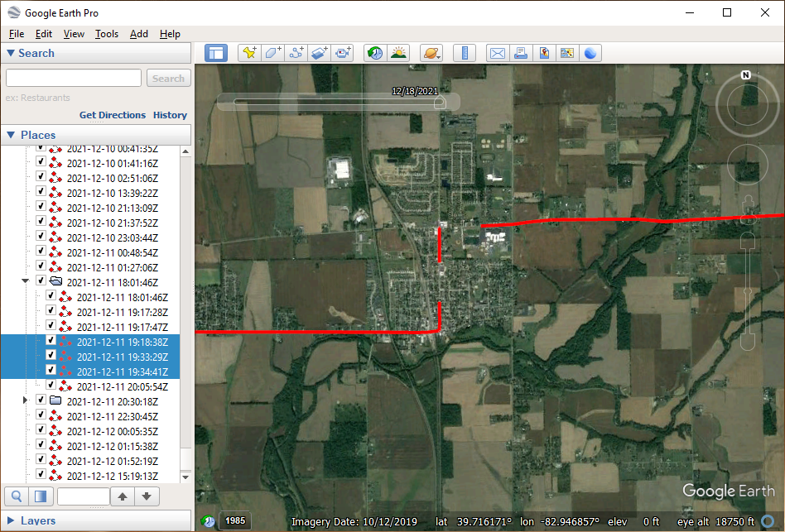Open the File menu

point(17,34)
